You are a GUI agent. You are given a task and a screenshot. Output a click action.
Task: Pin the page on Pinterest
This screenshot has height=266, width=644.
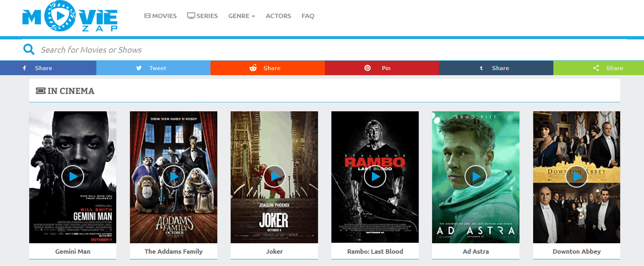tap(382, 68)
